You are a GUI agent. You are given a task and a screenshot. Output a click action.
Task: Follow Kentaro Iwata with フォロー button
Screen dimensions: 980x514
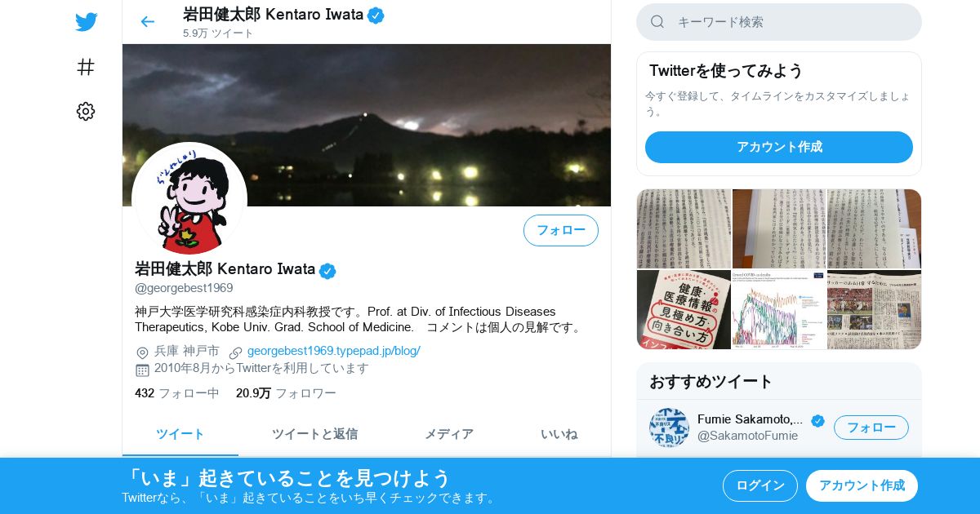(561, 230)
